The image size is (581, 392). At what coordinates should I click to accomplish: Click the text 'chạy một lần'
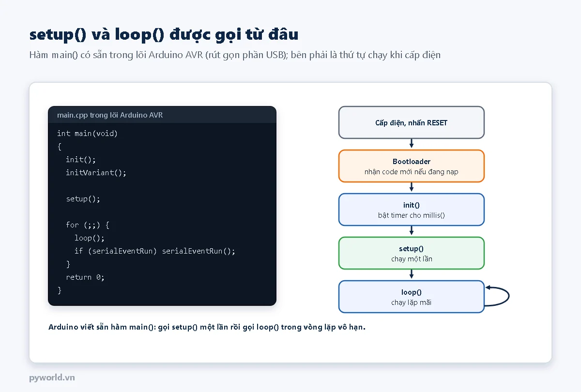coord(412,258)
